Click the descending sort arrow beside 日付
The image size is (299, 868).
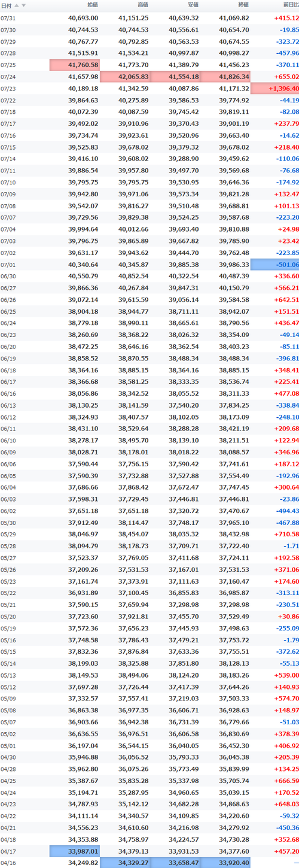(x=23, y=5)
